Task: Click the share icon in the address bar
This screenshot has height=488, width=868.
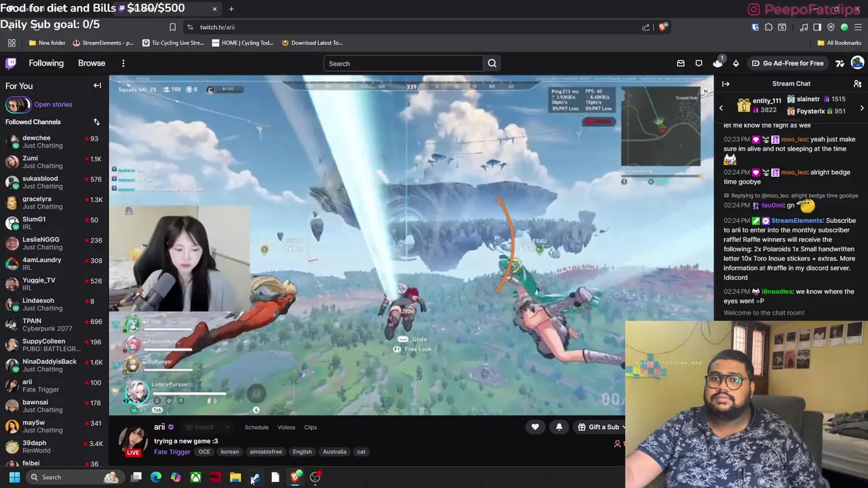Action: [646, 27]
